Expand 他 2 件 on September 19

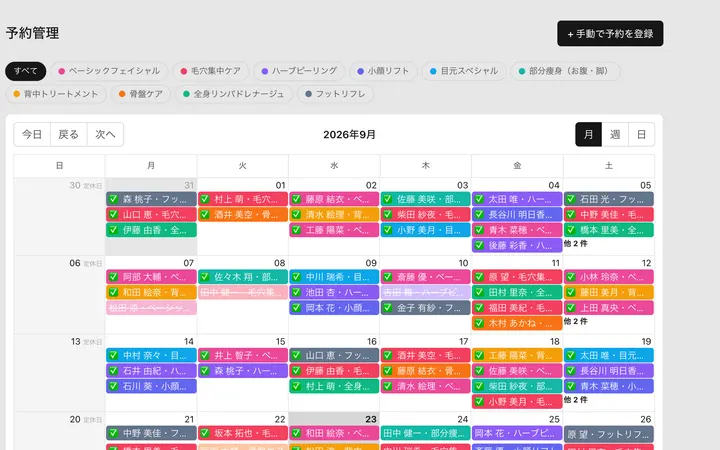coord(576,400)
